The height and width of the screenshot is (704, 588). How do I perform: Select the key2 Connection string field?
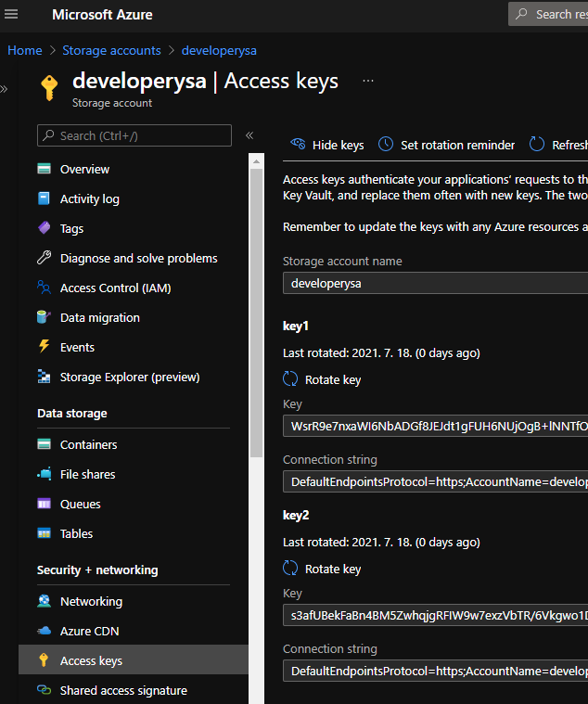click(435, 671)
